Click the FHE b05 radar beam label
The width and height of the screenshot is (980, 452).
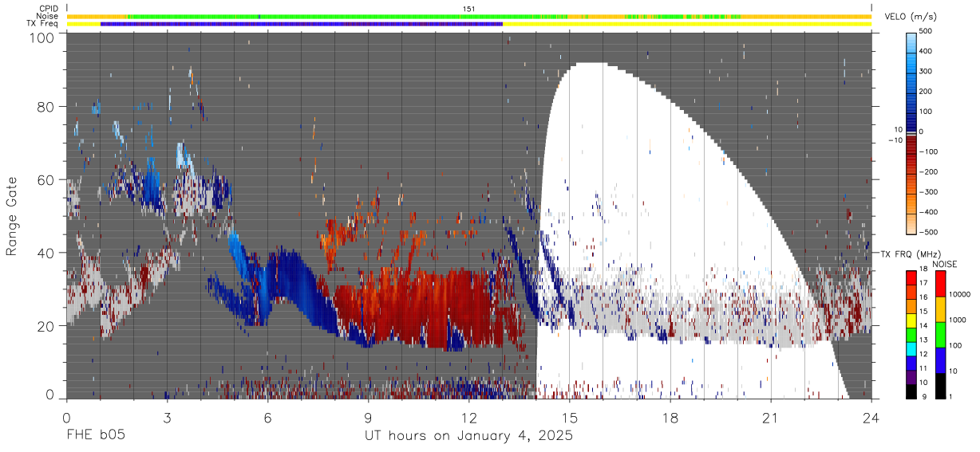94,436
